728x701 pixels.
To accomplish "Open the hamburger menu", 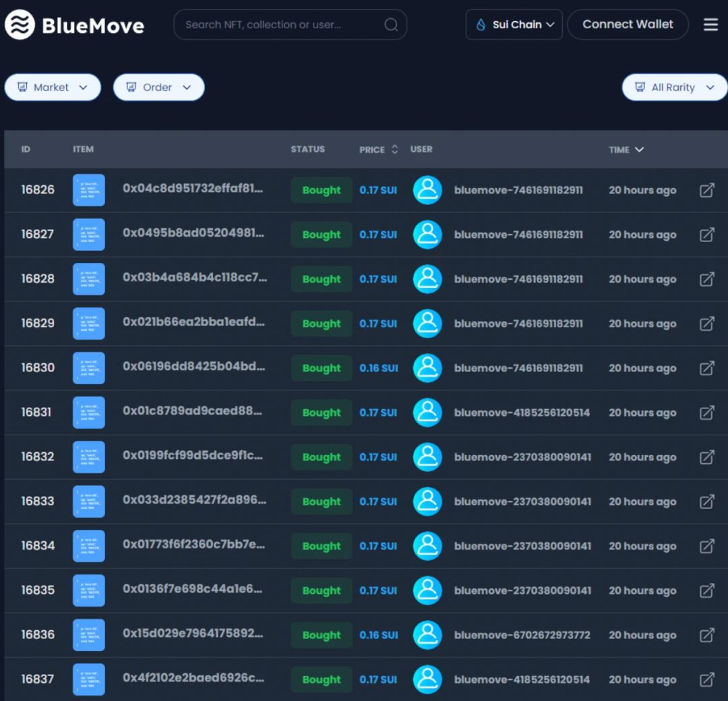I will tap(710, 25).
